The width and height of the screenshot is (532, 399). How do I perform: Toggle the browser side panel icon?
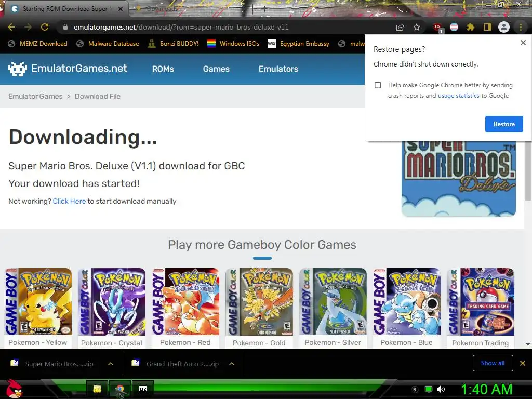pos(487,27)
